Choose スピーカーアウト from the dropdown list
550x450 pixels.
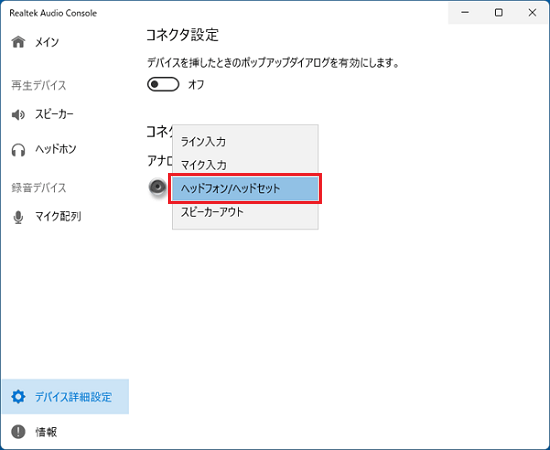245,212
